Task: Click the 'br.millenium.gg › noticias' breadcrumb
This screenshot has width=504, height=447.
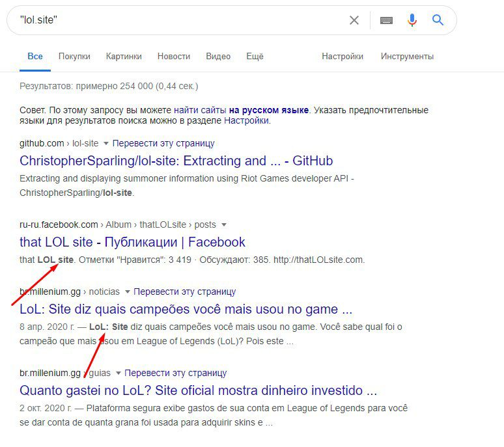Action: (70, 291)
